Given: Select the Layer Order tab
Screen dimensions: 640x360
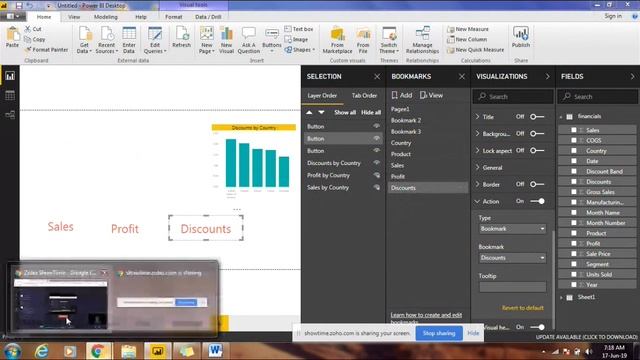Looking at the screenshot, I should [x=322, y=96].
